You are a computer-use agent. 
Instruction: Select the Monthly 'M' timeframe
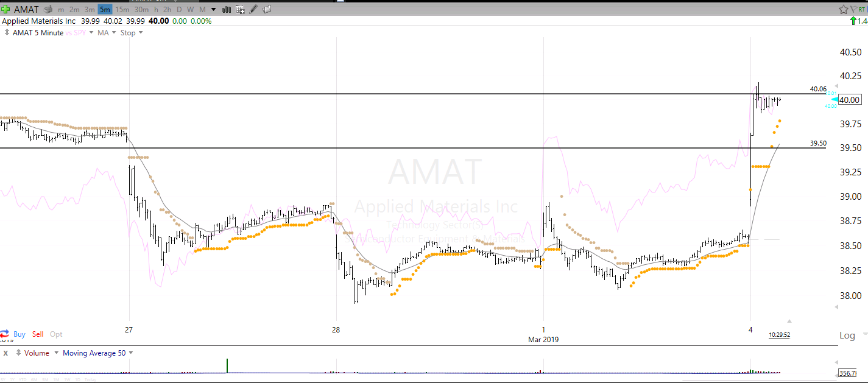[202, 10]
